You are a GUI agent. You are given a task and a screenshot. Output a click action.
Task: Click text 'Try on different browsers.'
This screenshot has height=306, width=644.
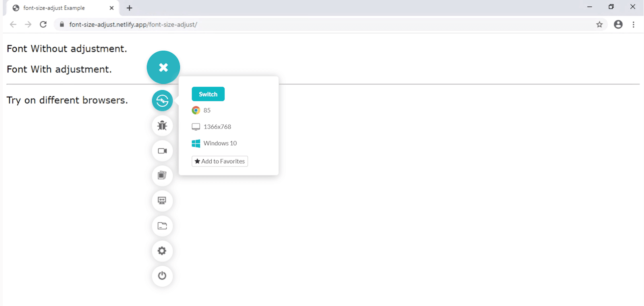pos(67,100)
